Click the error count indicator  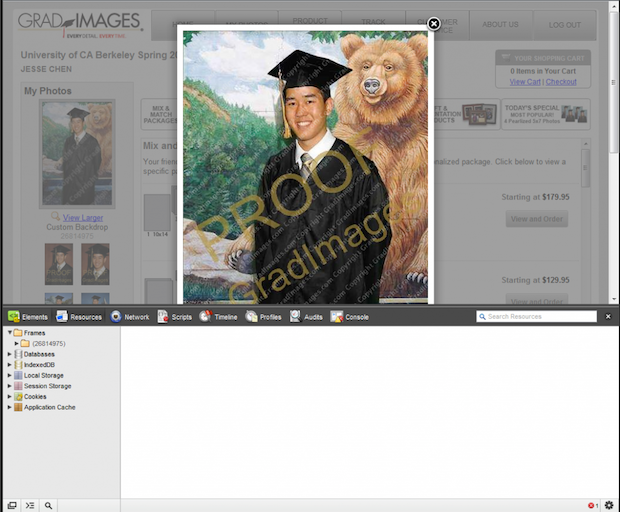[593, 505]
